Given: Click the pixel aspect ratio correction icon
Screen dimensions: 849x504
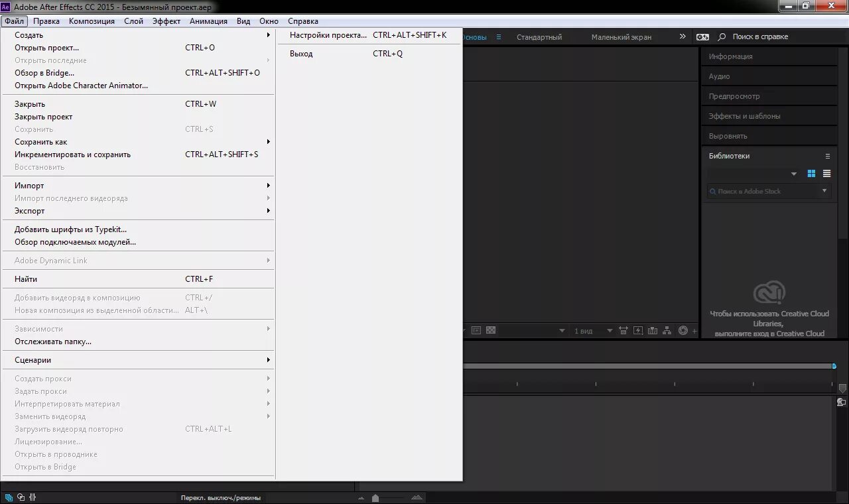Looking at the screenshot, I should 623,330.
